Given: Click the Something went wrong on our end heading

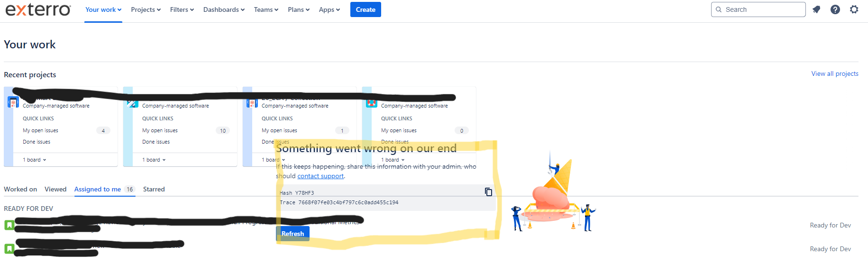Looking at the screenshot, I should point(366,148).
